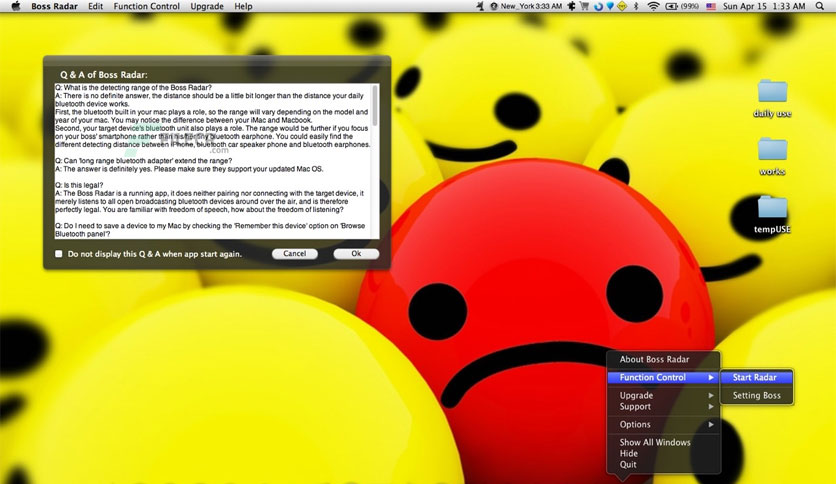Click the puzzle piece menu bar icon

pyautogui.click(x=572, y=6)
